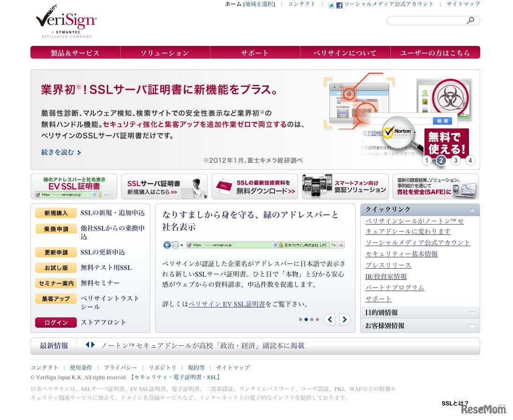Open the 製品&サービス menu

click(x=75, y=52)
